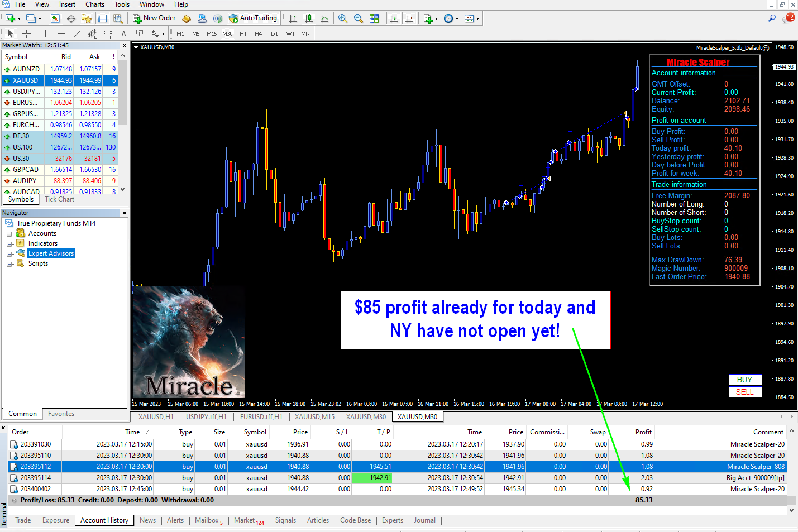
Task: Toggle AutoTrading on or off
Action: pyautogui.click(x=253, y=18)
